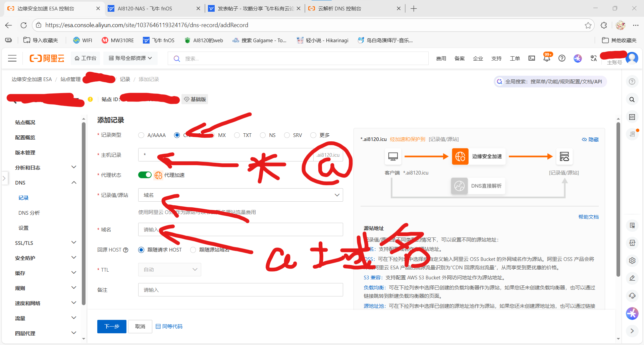Select the SRV record type
644x345 pixels.
287,135
